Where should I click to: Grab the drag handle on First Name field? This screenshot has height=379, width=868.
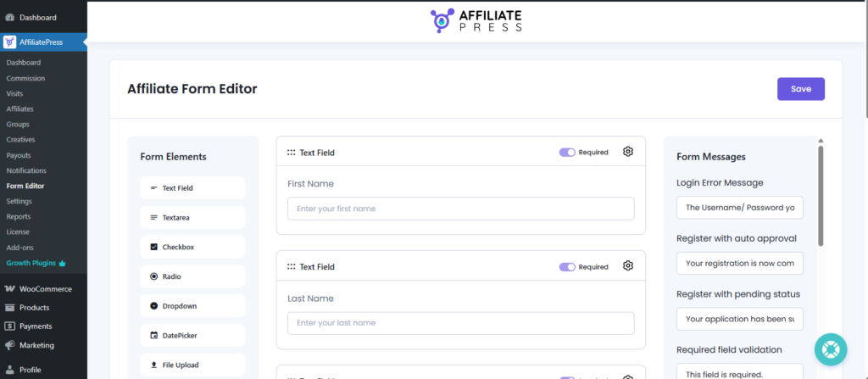[291, 153]
